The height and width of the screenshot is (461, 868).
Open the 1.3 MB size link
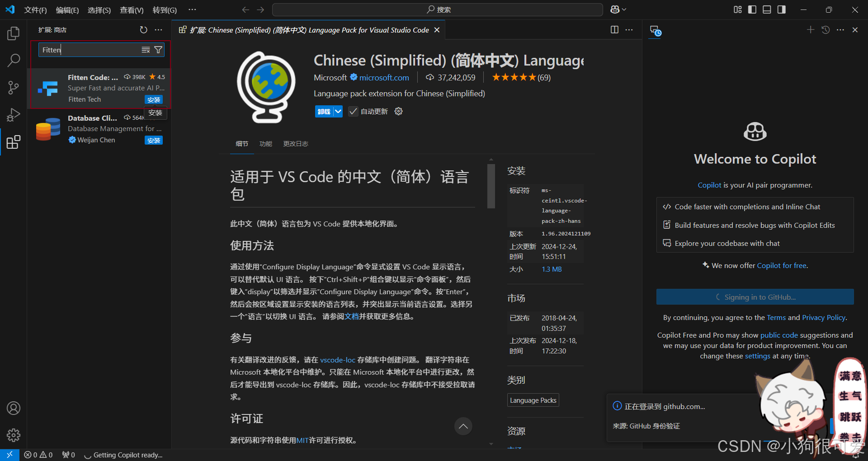click(552, 269)
